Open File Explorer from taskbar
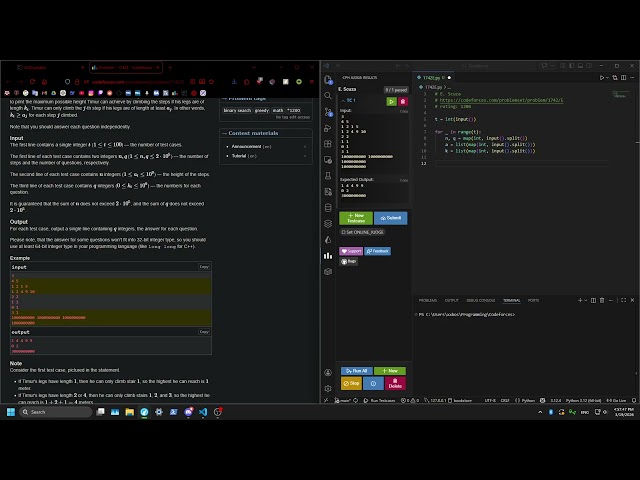This screenshot has width=640, height=480. 130,412
